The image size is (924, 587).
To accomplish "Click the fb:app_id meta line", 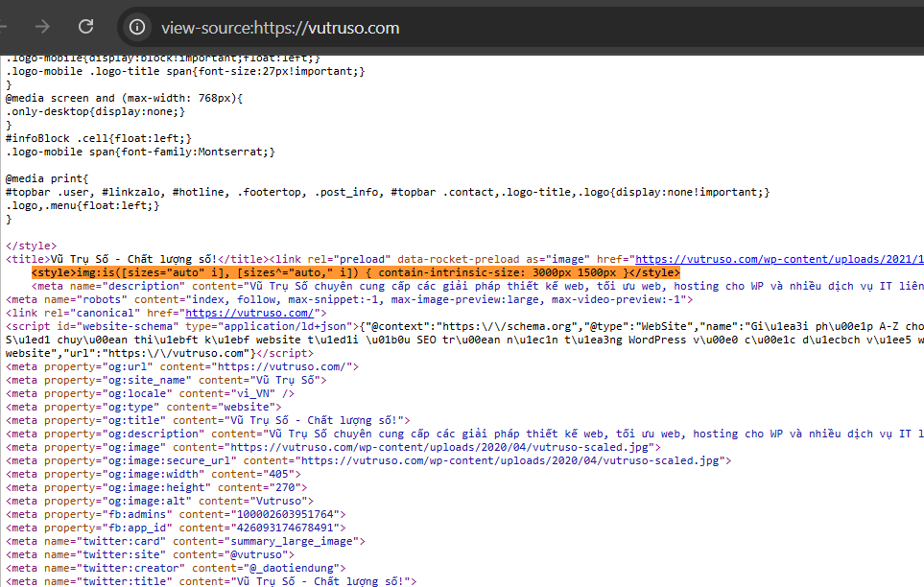I will click(176, 528).
